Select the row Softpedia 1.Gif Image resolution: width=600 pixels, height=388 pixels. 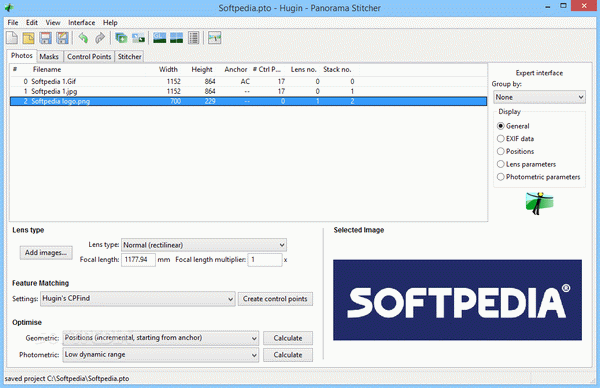tap(248, 82)
